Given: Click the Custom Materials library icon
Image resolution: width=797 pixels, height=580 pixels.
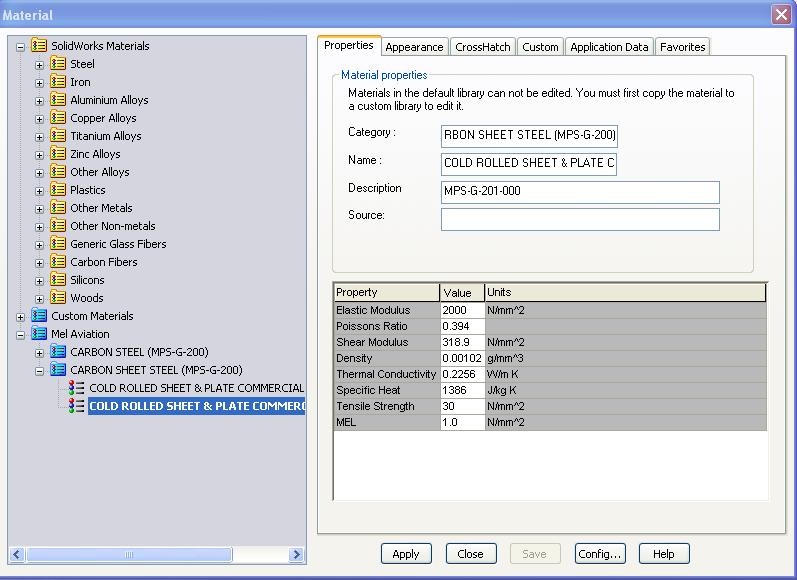Looking at the screenshot, I should tap(39, 316).
